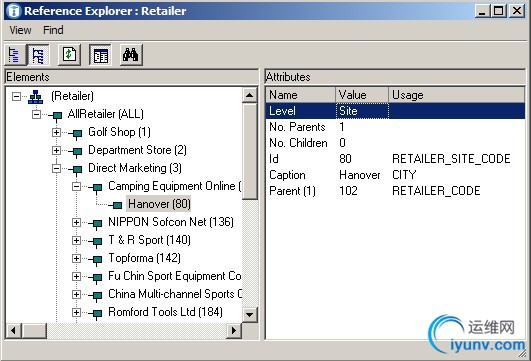This screenshot has height=361, width=531.
Task: Click the Parent (1) value 102
Action: [348, 191]
